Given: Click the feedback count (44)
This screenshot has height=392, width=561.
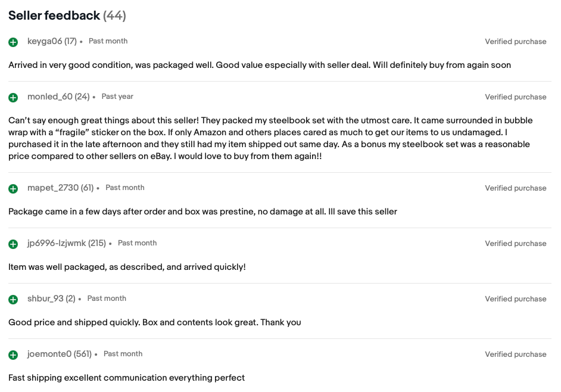Looking at the screenshot, I should point(114,15).
